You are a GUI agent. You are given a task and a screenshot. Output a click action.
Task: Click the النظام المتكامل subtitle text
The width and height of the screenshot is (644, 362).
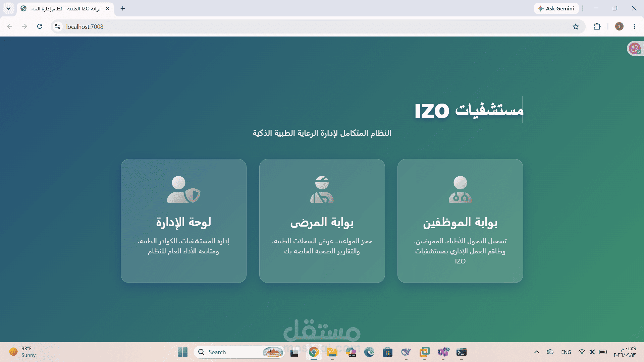[322, 133]
